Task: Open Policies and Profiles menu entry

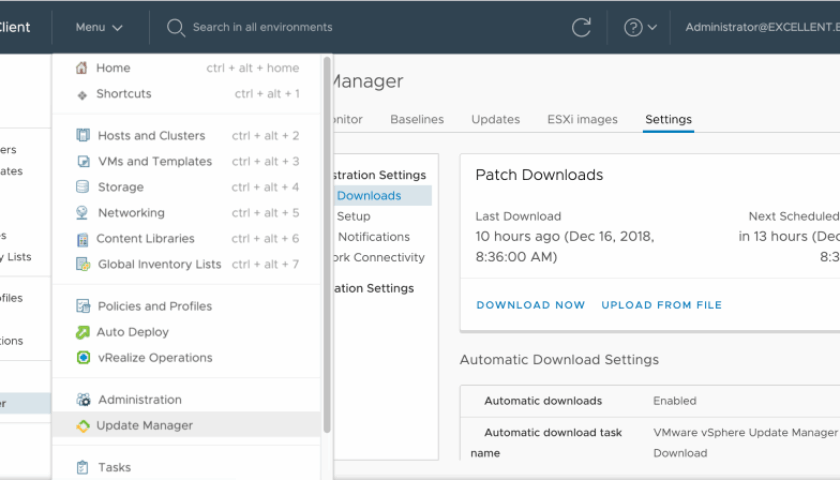Action: point(187,306)
